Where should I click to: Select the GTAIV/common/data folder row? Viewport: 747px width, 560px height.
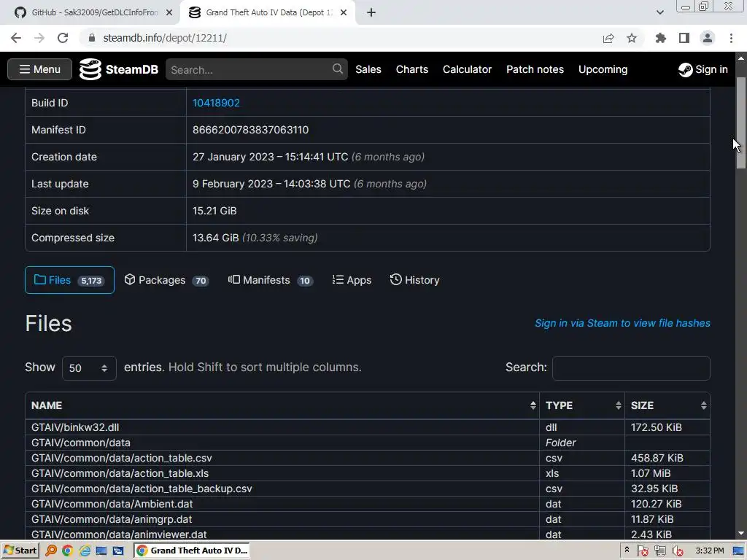pos(368,443)
